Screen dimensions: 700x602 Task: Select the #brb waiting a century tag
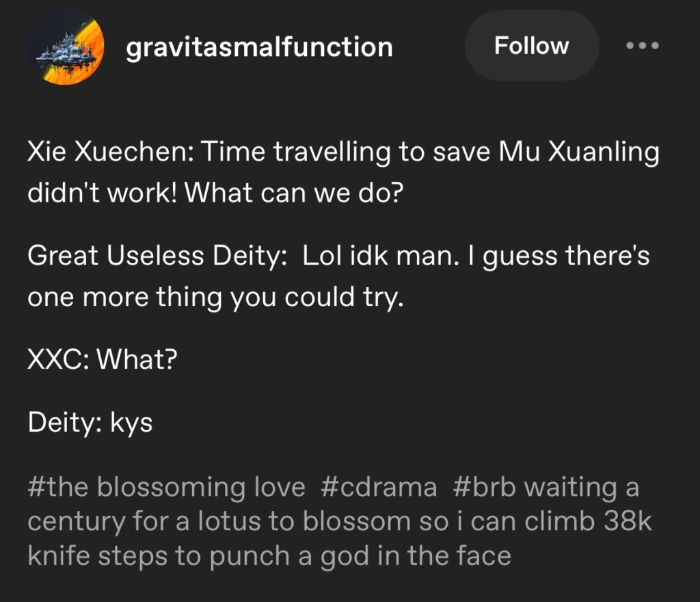[x=544, y=487]
